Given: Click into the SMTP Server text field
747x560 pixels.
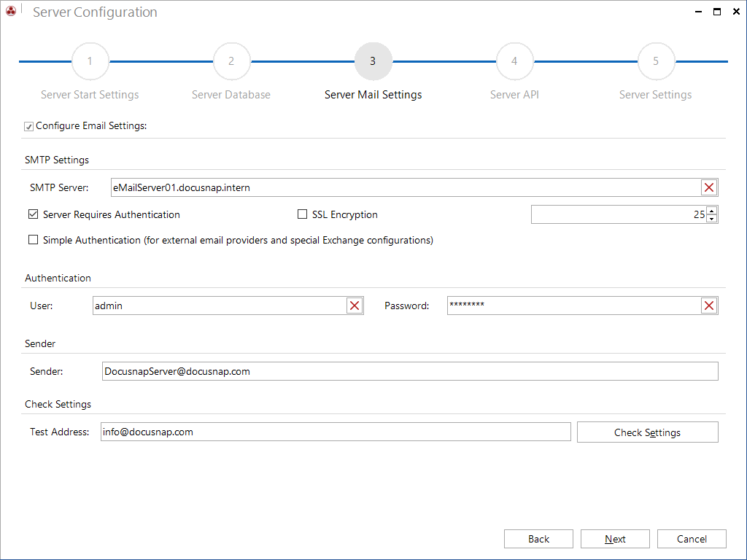Looking at the screenshot, I should point(406,187).
